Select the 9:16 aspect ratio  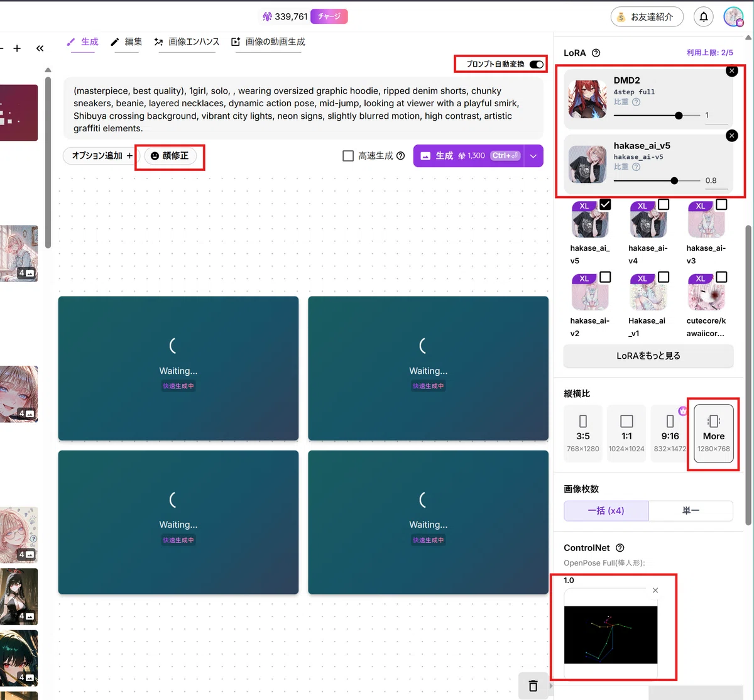point(670,434)
